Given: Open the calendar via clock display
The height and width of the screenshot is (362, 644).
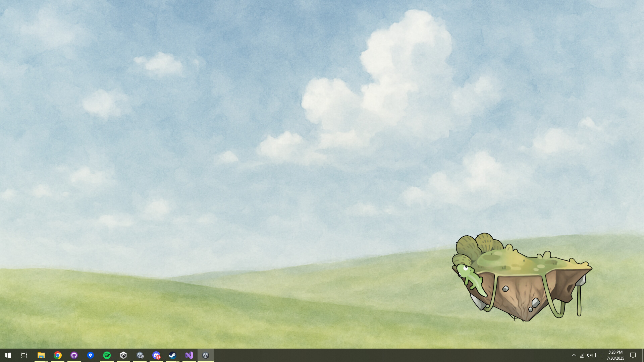Looking at the screenshot, I should click(x=615, y=355).
